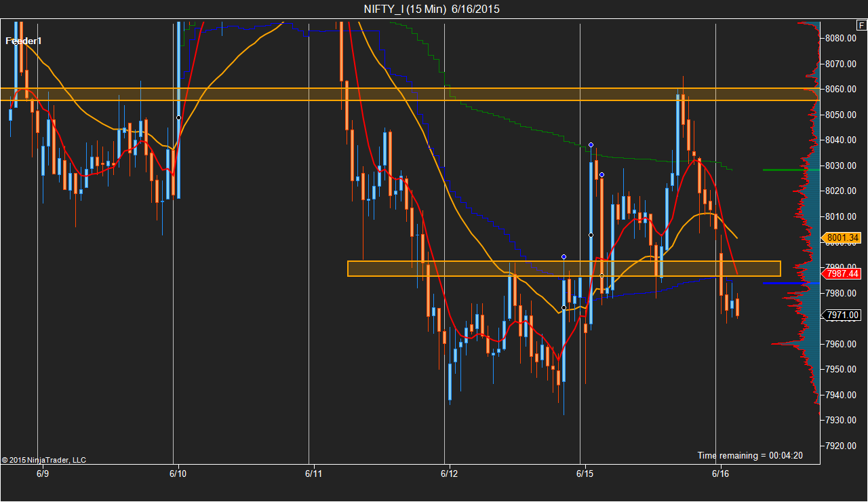Click the thick blue level line on the volume profile
The height and width of the screenshot is (502, 868).
point(791,283)
